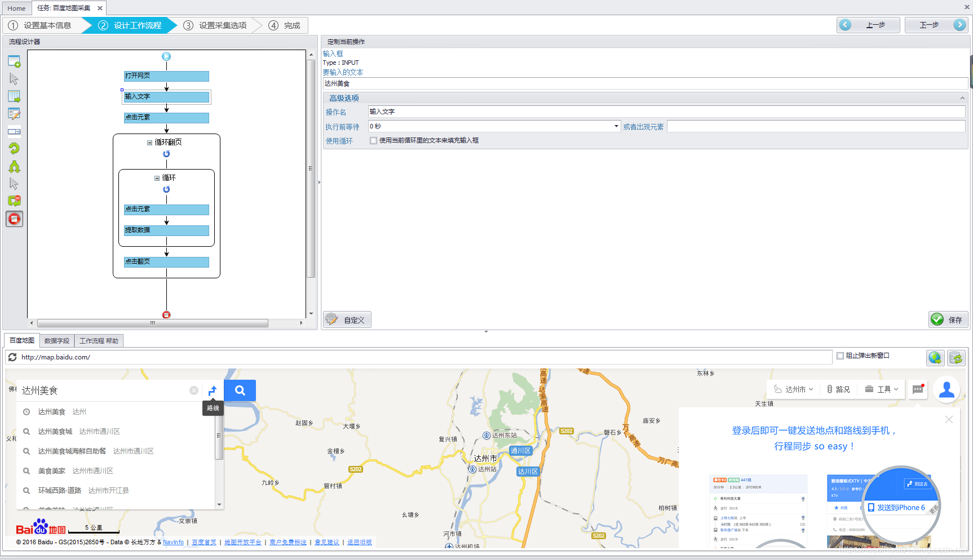The height and width of the screenshot is (560, 973).
Task: Switch to the 数据字段 tab
Action: [57, 341]
